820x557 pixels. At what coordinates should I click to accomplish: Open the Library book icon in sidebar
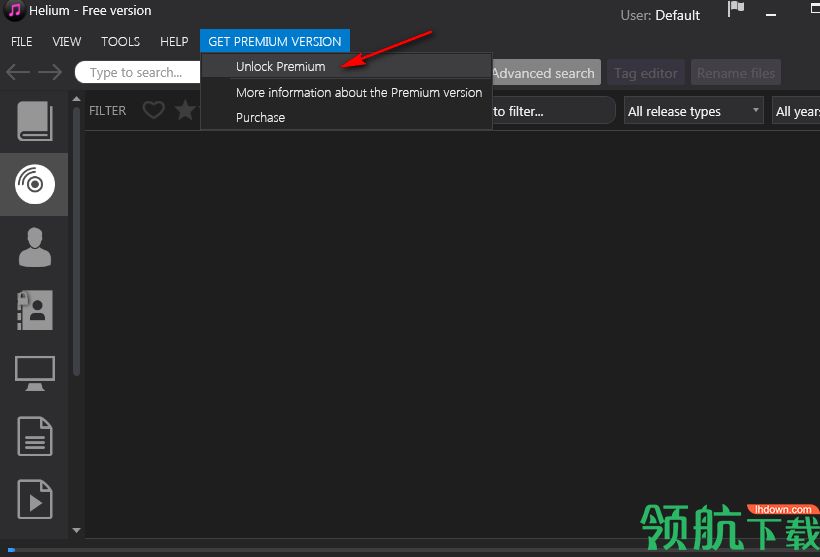35,121
